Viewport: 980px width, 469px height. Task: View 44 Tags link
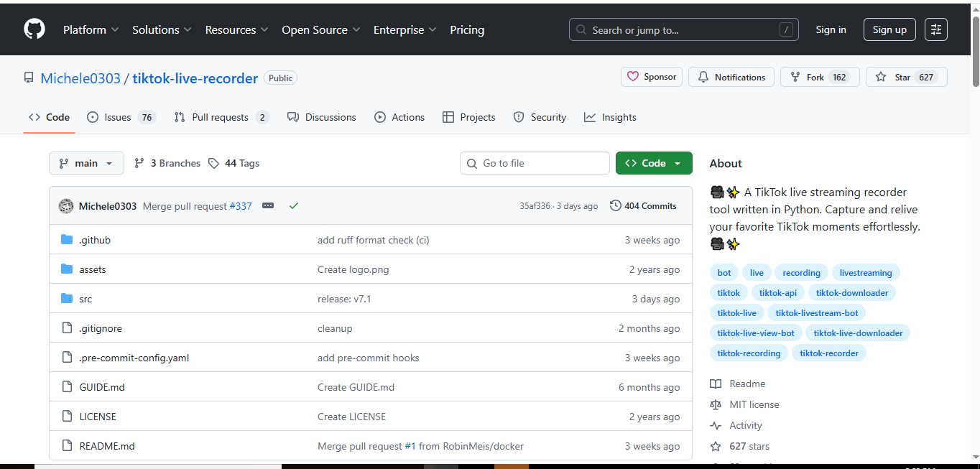click(234, 163)
